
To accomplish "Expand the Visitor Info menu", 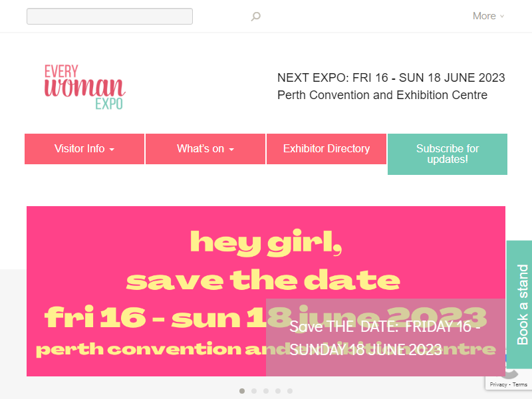I will click(x=84, y=149).
